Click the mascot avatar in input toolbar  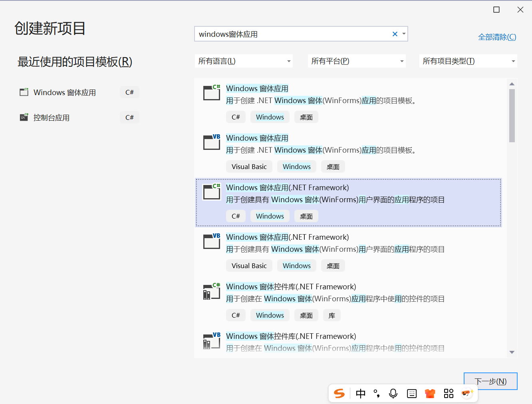(467, 394)
